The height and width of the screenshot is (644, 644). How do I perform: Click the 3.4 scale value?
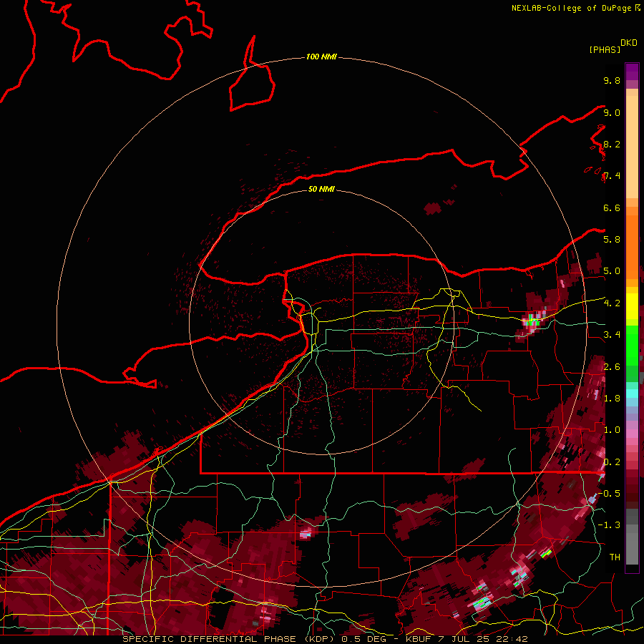(612, 335)
